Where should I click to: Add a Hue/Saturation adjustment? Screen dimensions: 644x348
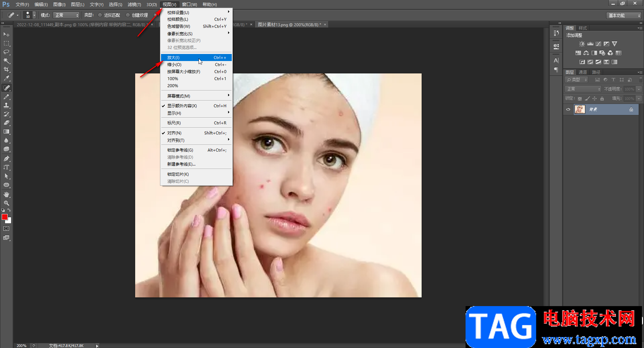pos(578,53)
